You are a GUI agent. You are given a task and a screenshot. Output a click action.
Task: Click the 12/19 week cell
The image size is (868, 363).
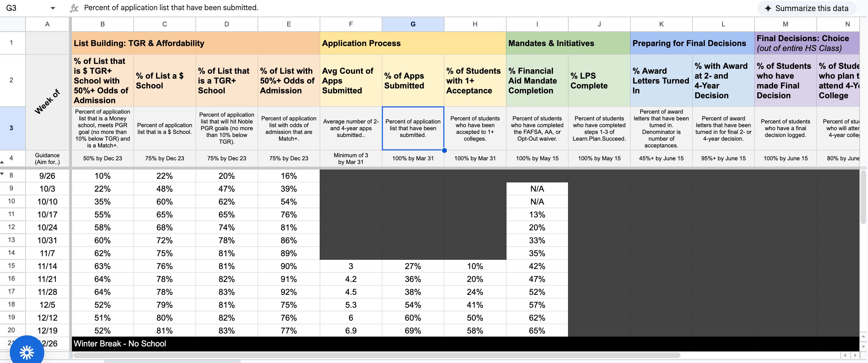click(x=47, y=330)
